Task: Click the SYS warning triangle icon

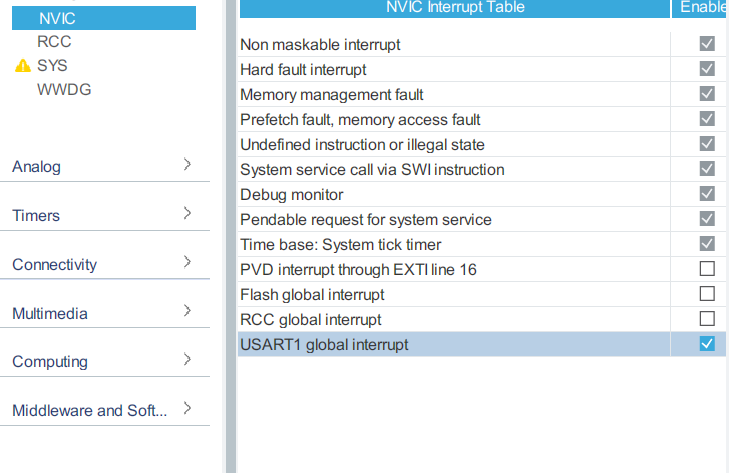Action: coord(23,66)
